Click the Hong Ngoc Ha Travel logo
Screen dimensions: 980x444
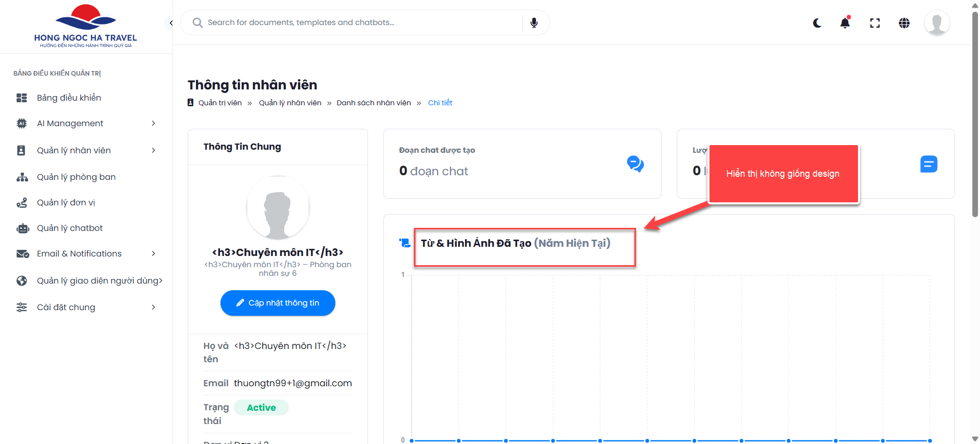click(85, 27)
